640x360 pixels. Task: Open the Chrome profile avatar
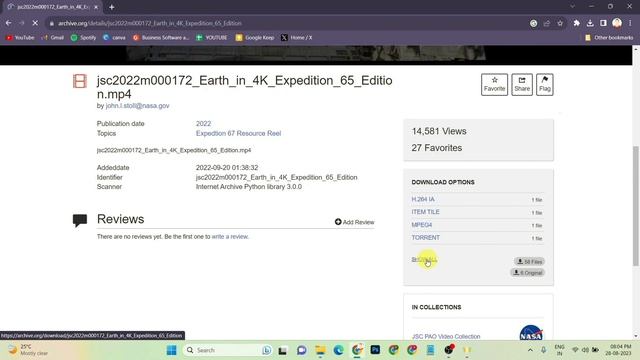(x=617, y=23)
